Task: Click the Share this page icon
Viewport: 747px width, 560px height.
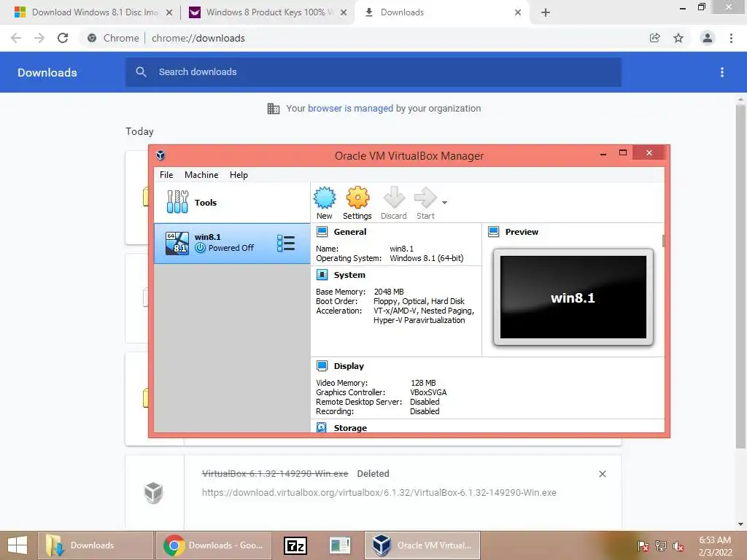Action: [x=655, y=38]
